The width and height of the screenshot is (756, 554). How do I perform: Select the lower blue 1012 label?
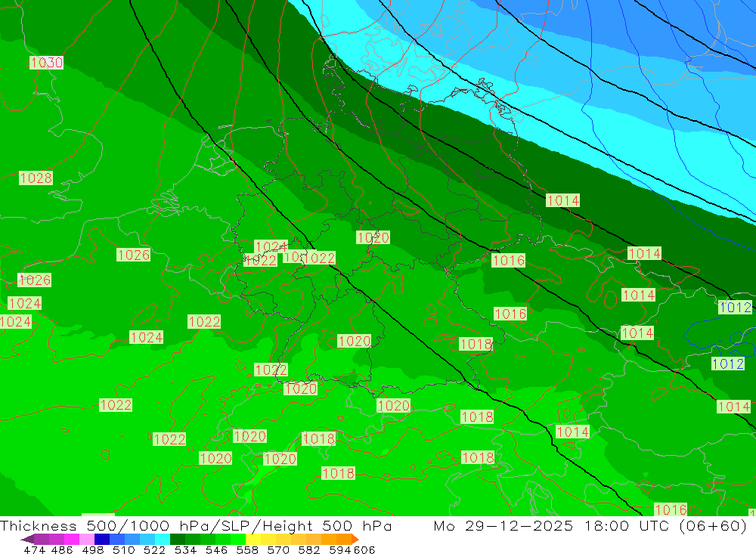click(728, 364)
